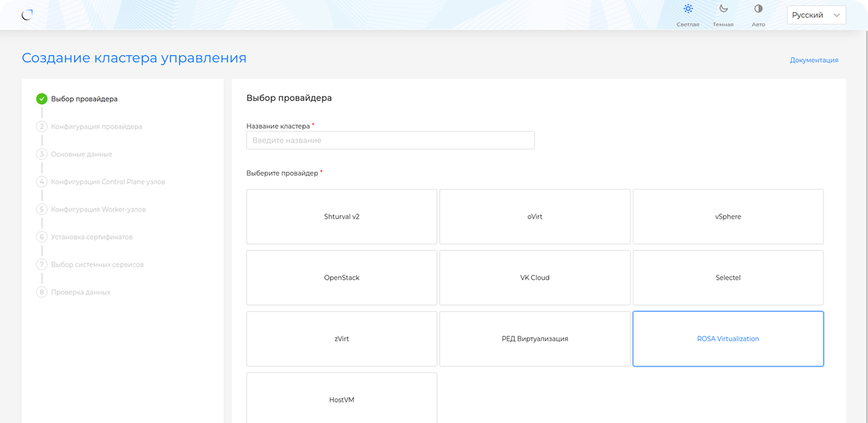Open the Русский language dropdown
This screenshot has height=423, width=868.
(816, 15)
